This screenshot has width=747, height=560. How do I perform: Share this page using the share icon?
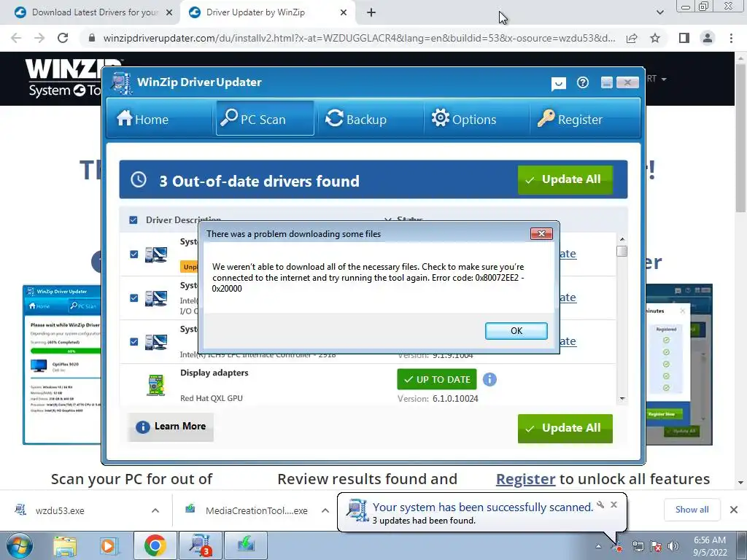632,38
